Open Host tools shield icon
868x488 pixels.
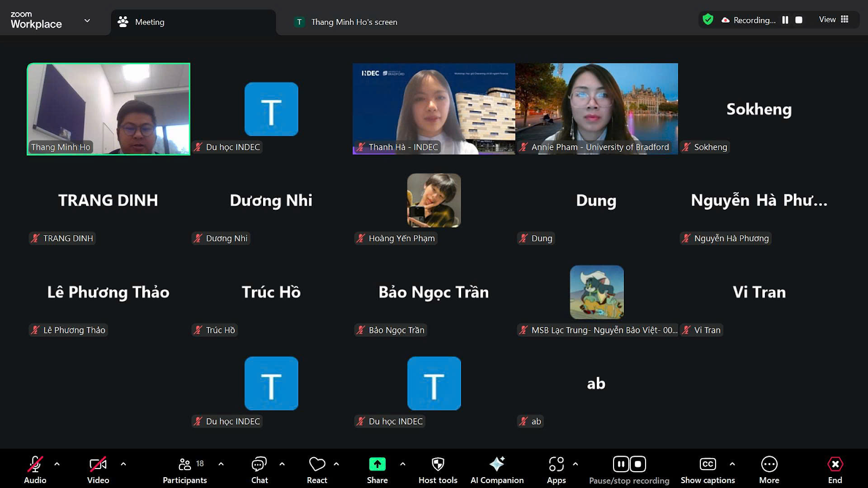pos(438,470)
